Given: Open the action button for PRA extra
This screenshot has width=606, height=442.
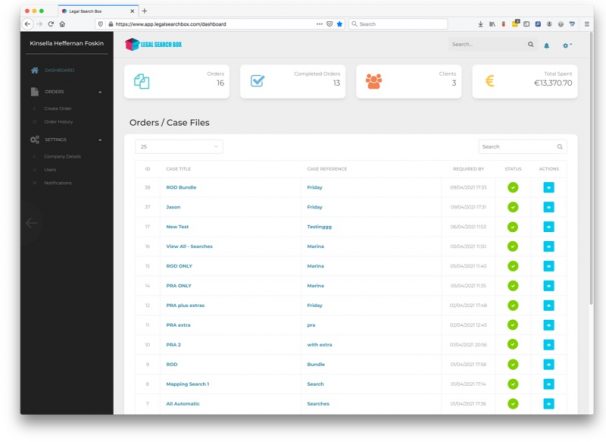Looking at the screenshot, I should coord(548,325).
